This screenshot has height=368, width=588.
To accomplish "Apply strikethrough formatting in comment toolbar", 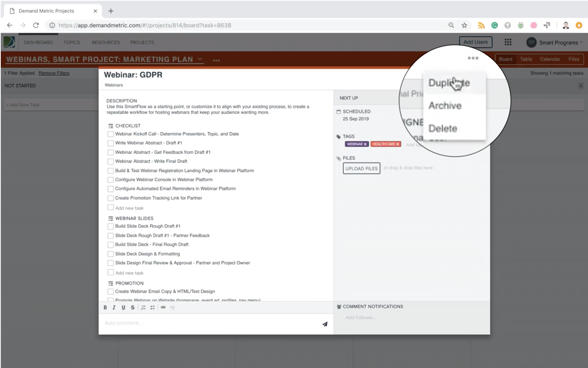I will (132, 308).
